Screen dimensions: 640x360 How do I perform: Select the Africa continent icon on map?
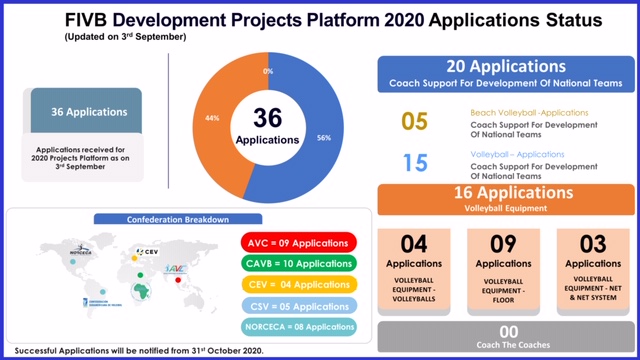[x=141, y=291]
